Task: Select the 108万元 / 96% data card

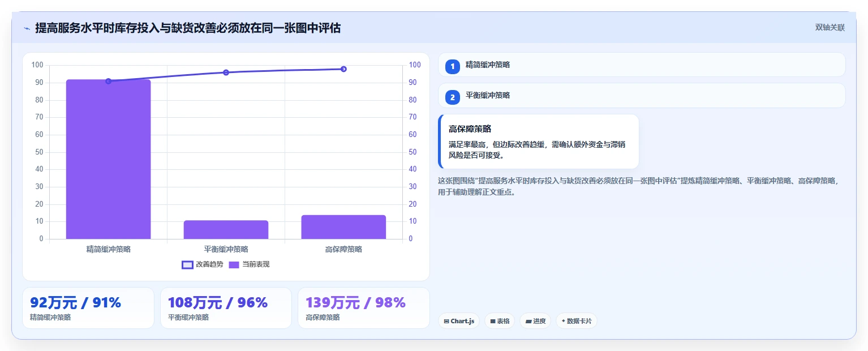Action: [226, 308]
